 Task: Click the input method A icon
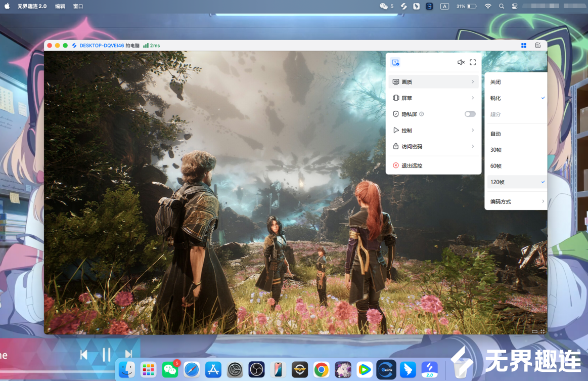click(444, 6)
